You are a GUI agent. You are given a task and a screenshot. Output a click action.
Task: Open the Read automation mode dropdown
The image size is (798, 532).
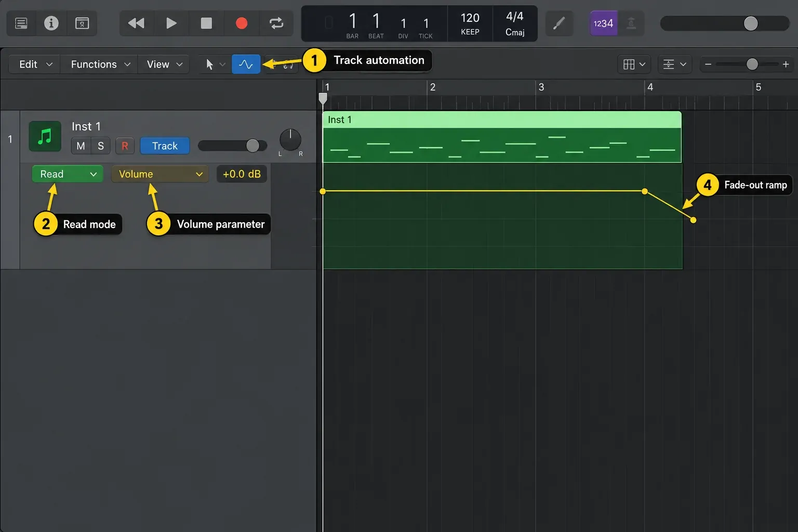pos(68,174)
